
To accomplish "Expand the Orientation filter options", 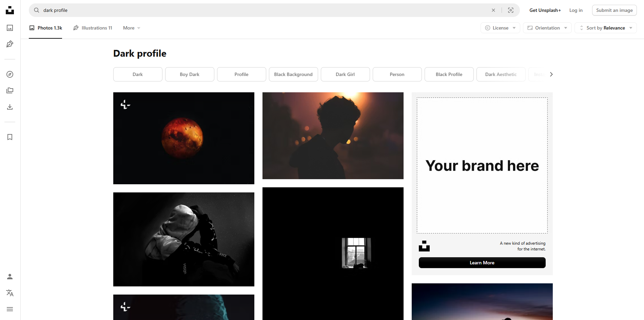I will pos(547,28).
